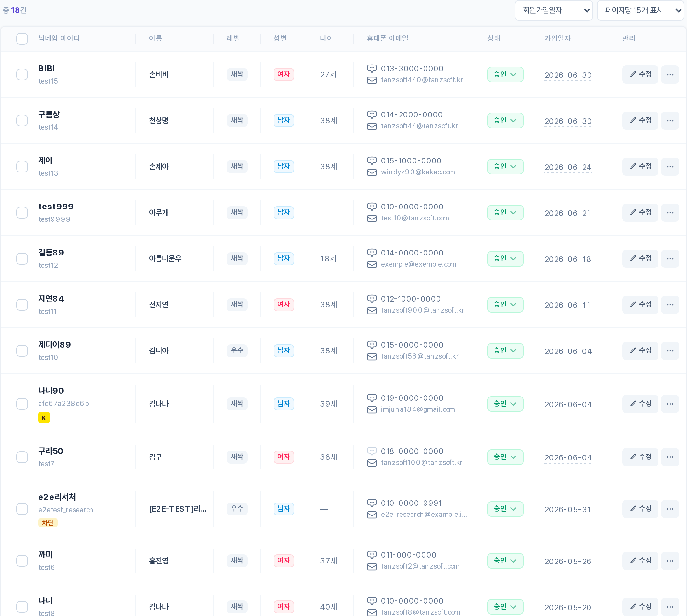
Task: Open more options for test999 row
Action: click(x=670, y=213)
